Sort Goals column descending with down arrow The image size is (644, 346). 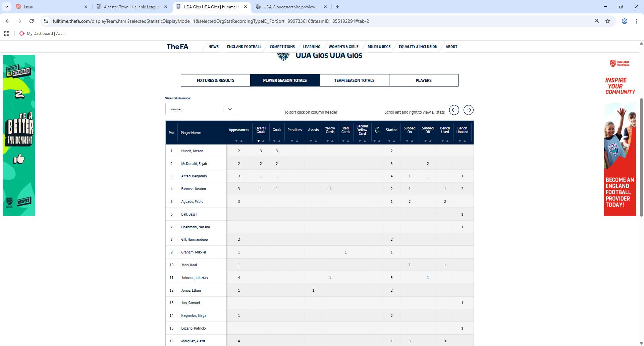pyautogui.click(x=274, y=141)
